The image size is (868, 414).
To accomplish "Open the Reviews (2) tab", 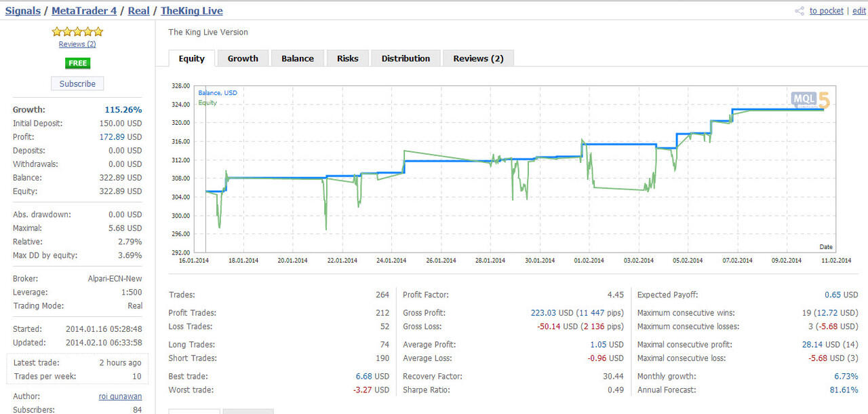I will point(478,58).
